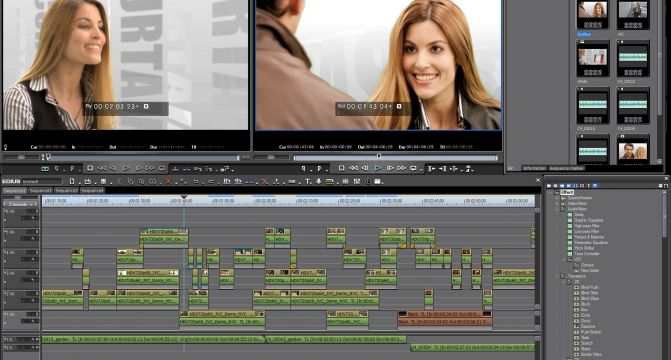Screen dimensions: 671x360
Task: Fast forward in the recorder monitor
Action: coord(401,168)
